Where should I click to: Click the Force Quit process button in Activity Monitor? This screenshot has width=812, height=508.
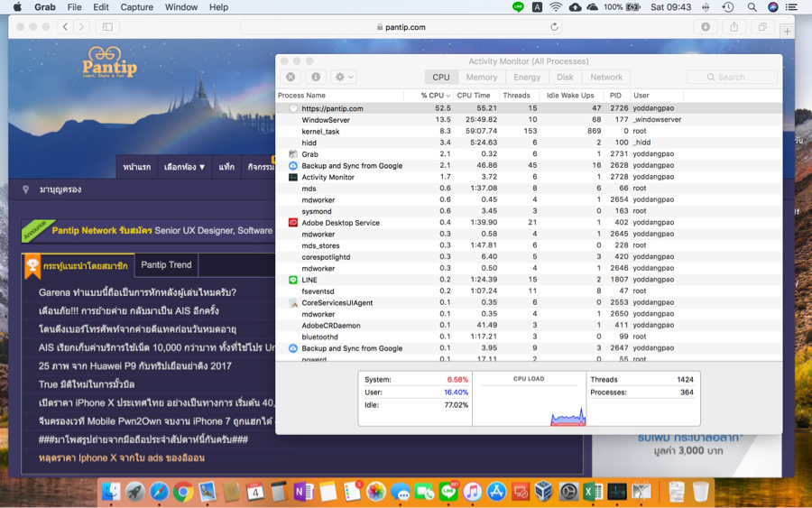point(291,77)
